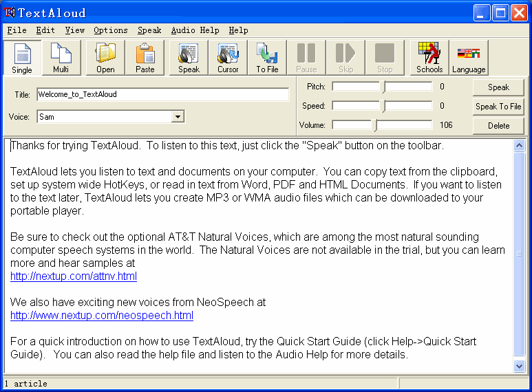The image size is (532, 392).
Task: Open the Help menu
Action: point(238,30)
